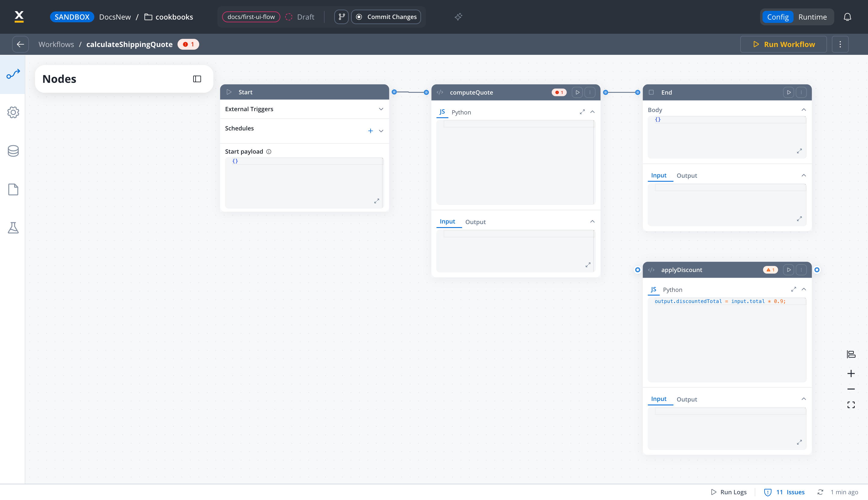Collapse the computeQuote code section
Image resolution: width=868 pixels, height=500 pixels.
click(x=593, y=112)
